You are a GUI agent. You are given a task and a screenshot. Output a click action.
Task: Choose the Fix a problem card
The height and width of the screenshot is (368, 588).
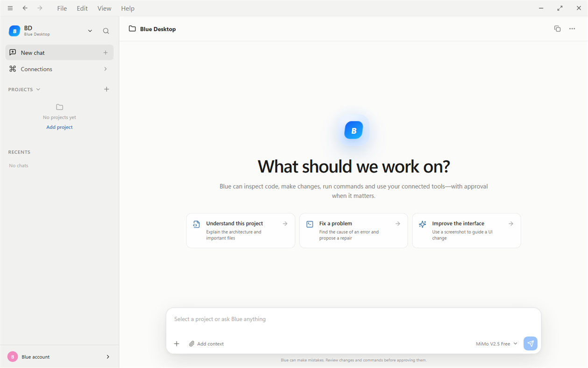tap(354, 231)
